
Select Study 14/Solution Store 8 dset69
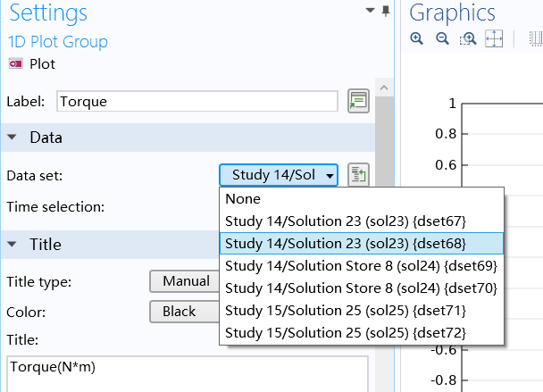[x=362, y=265]
